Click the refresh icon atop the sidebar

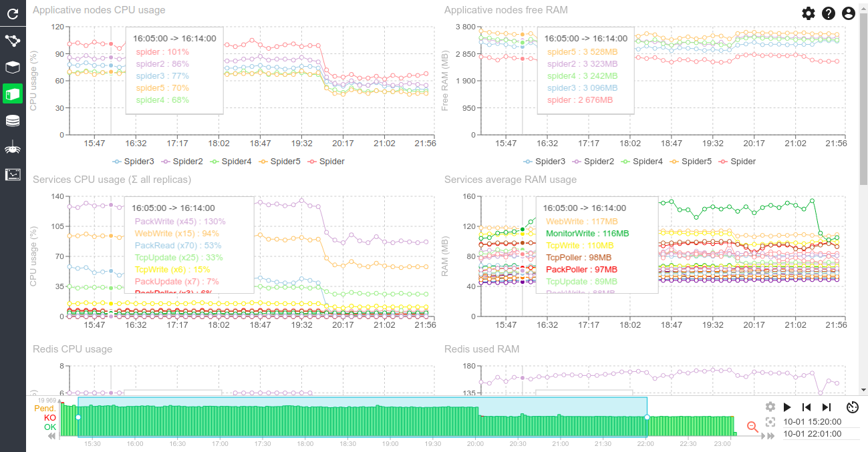click(13, 13)
